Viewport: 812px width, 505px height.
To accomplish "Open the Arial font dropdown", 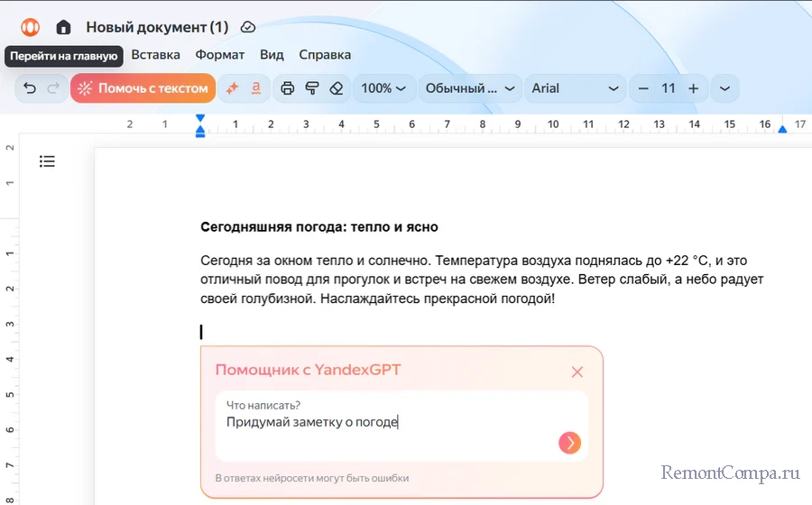I will pyautogui.click(x=575, y=88).
